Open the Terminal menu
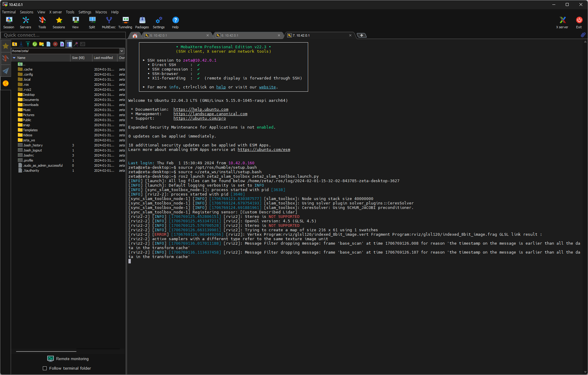Image resolution: width=588 pixels, height=375 pixels. [x=9, y=12]
